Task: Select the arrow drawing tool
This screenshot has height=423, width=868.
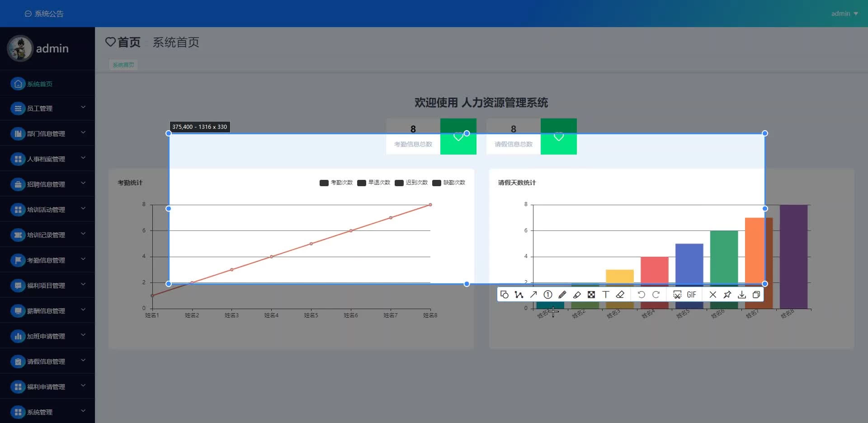Action: 533,295
